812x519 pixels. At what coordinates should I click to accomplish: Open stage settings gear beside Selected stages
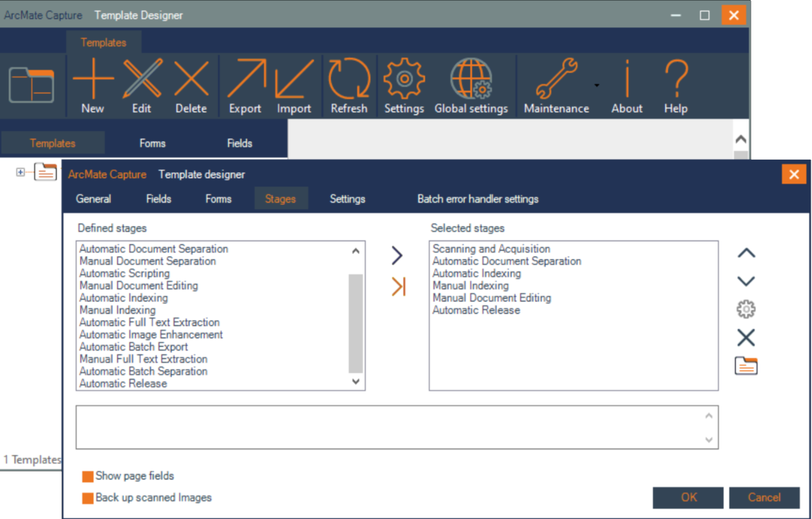tap(746, 309)
